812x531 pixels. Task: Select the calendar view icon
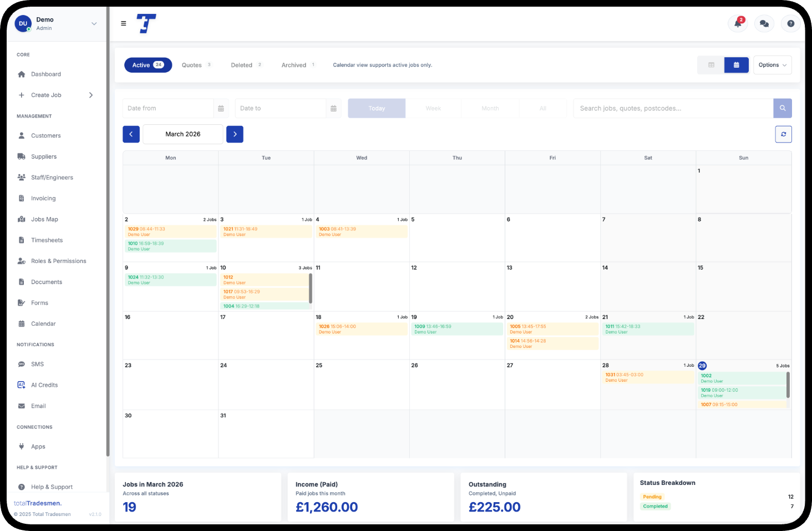click(x=736, y=65)
